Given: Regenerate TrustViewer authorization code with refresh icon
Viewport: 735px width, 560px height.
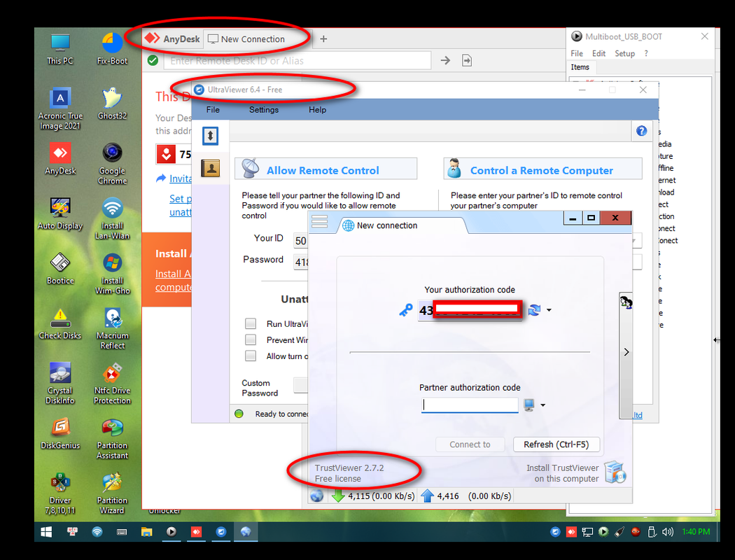Looking at the screenshot, I should (x=534, y=310).
